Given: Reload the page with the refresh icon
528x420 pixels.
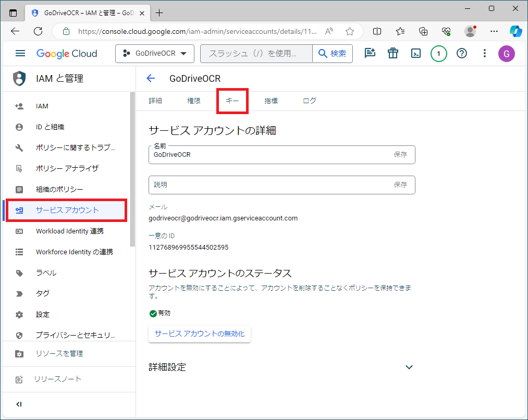Looking at the screenshot, I should coord(38,31).
